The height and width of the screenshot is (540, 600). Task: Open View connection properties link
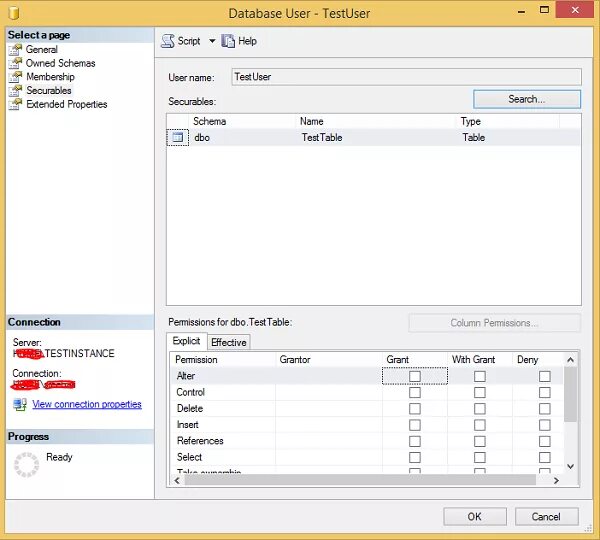tap(87, 404)
